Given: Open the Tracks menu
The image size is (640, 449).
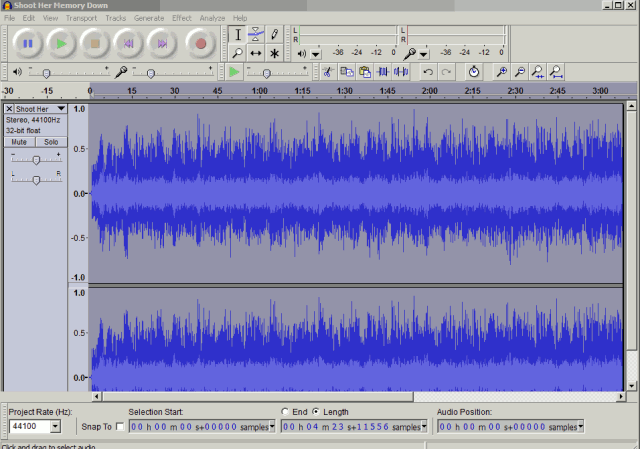Looking at the screenshot, I should coord(116,18).
